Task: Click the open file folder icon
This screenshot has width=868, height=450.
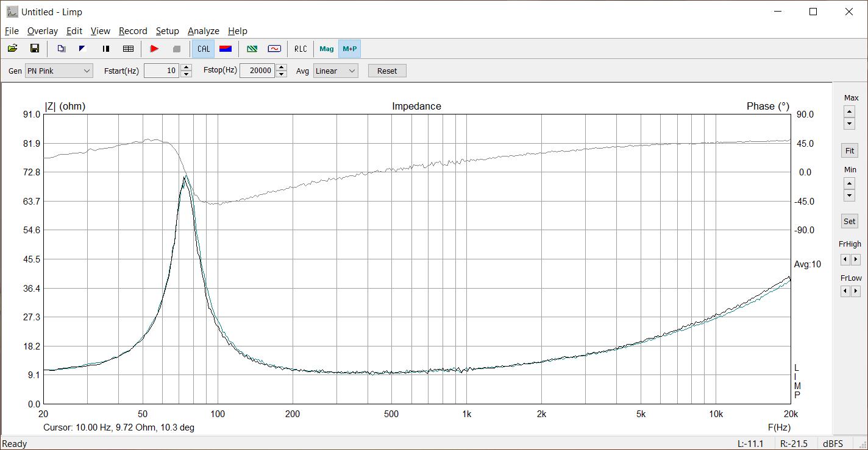Action: [12, 49]
